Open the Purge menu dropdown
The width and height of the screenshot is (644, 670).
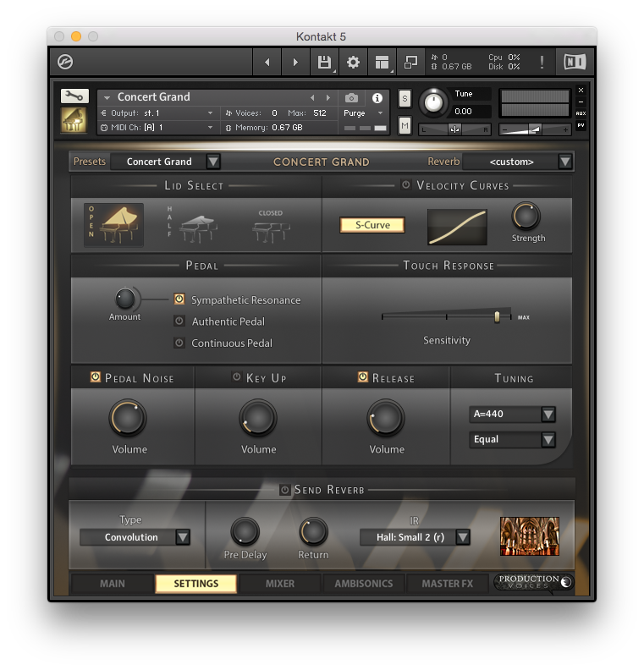pyautogui.click(x=363, y=113)
